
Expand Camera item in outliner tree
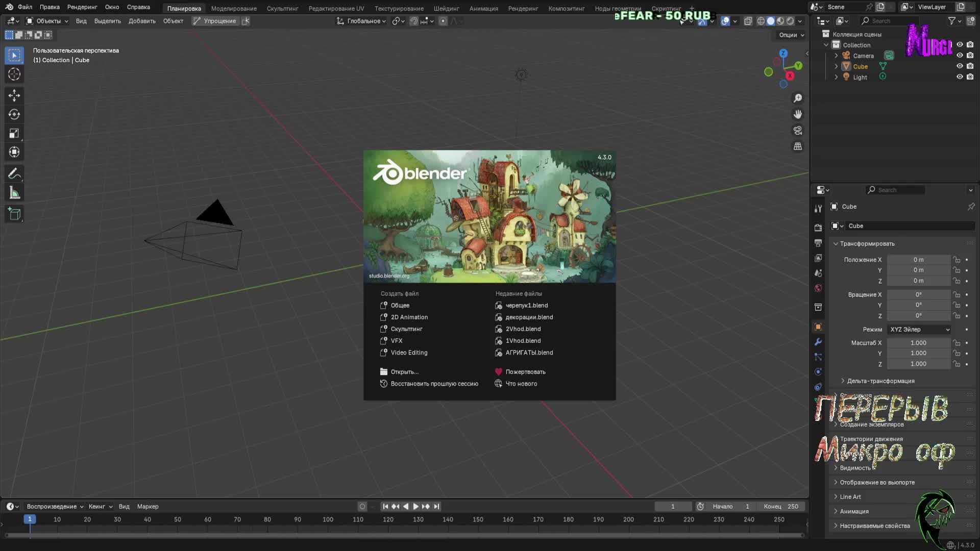click(x=836, y=56)
